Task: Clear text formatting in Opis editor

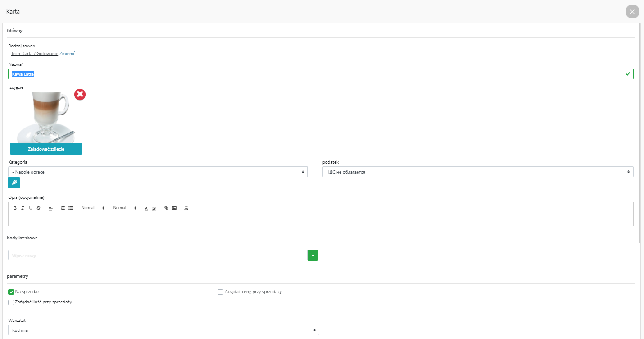Action: coord(186,208)
